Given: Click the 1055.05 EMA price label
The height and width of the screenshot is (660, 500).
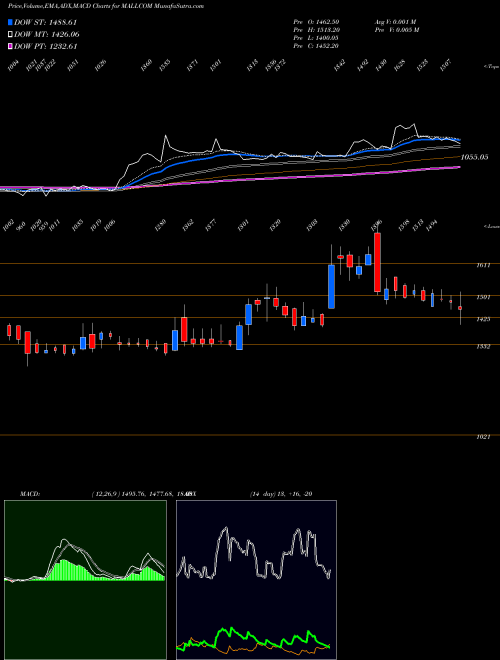Looking at the screenshot, I should (474, 157).
